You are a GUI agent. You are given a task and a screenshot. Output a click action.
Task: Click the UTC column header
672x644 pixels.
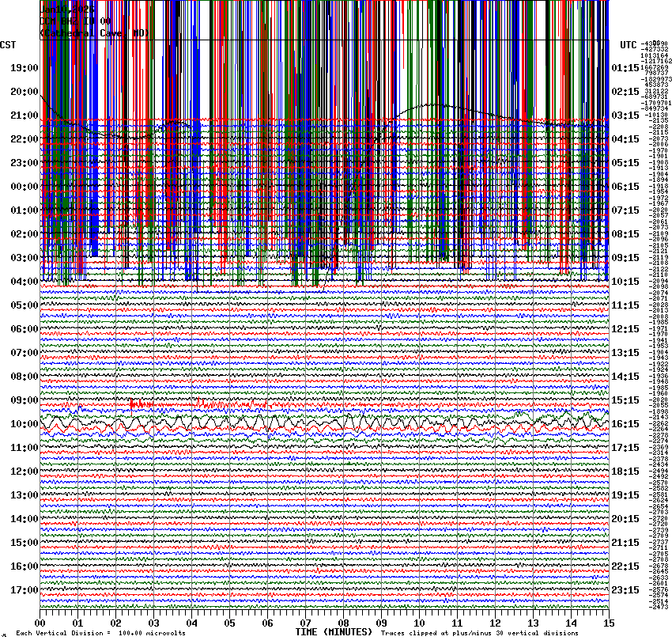[x=629, y=44]
